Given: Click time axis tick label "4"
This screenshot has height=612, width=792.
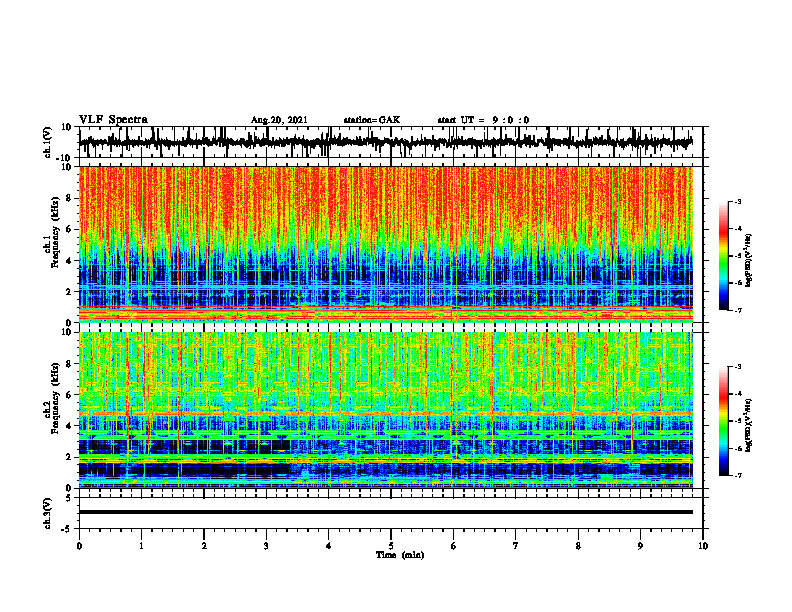Looking at the screenshot, I should click(x=329, y=546).
